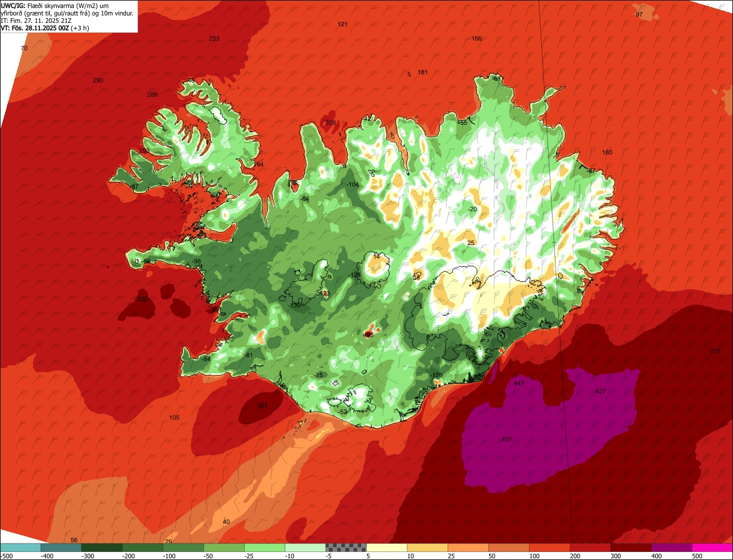The width and height of the screenshot is (733, 560).
Task: Click the pale yellow legend swatch between 5 and 10
Action: coord(386,547)
